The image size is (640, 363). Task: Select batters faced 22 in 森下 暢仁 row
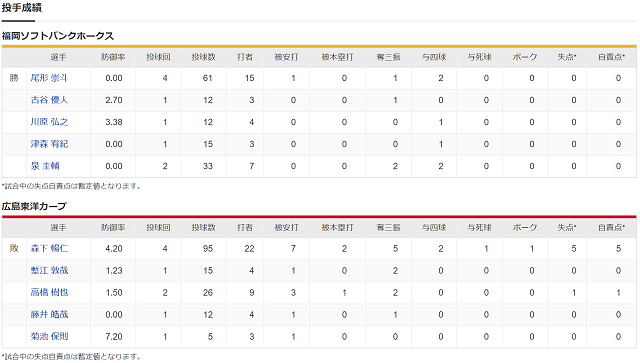(249, 248)
